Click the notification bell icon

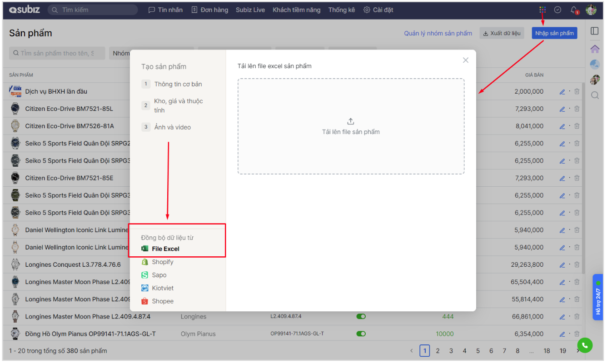[574, 10]
